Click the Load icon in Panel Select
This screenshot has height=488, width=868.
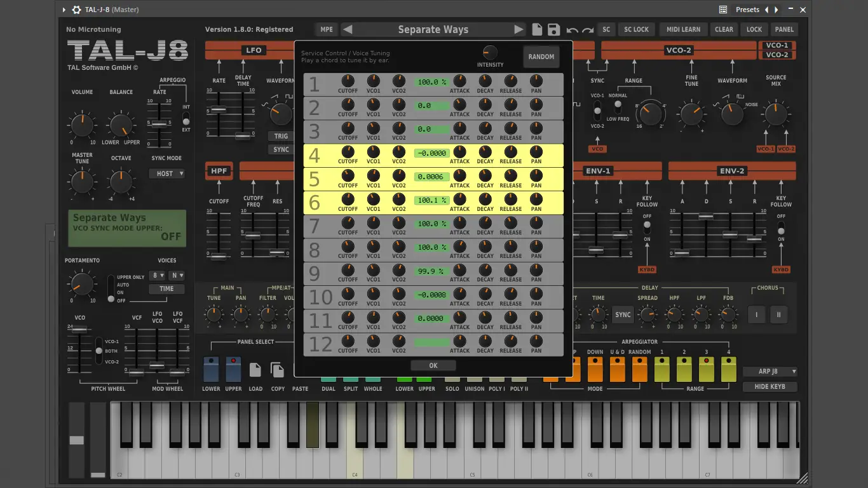coord(255,370)
